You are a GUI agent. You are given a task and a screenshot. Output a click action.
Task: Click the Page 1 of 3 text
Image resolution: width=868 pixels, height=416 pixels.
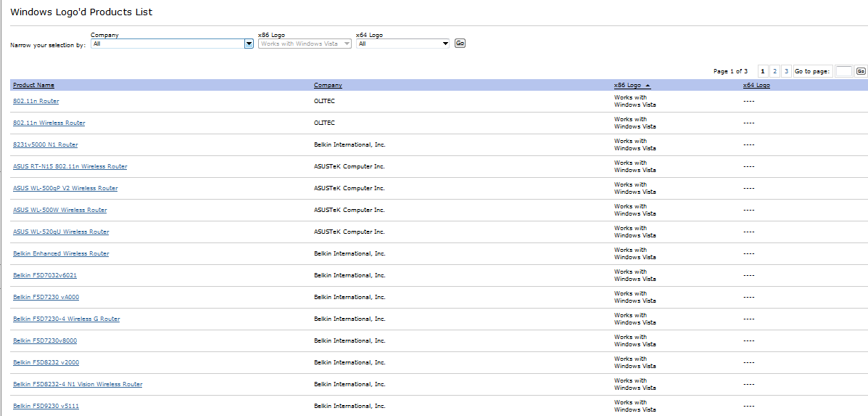click(731, 71)
